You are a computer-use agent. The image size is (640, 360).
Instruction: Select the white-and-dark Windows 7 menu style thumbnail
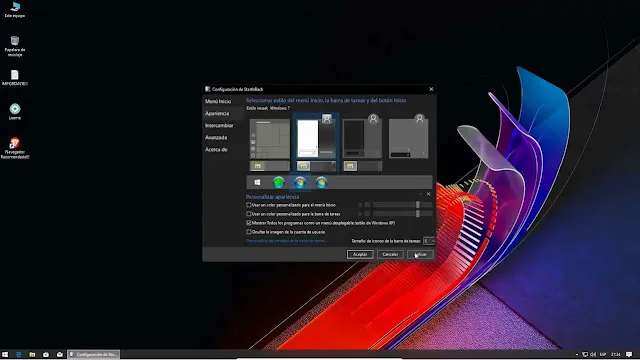pos(316,137)
